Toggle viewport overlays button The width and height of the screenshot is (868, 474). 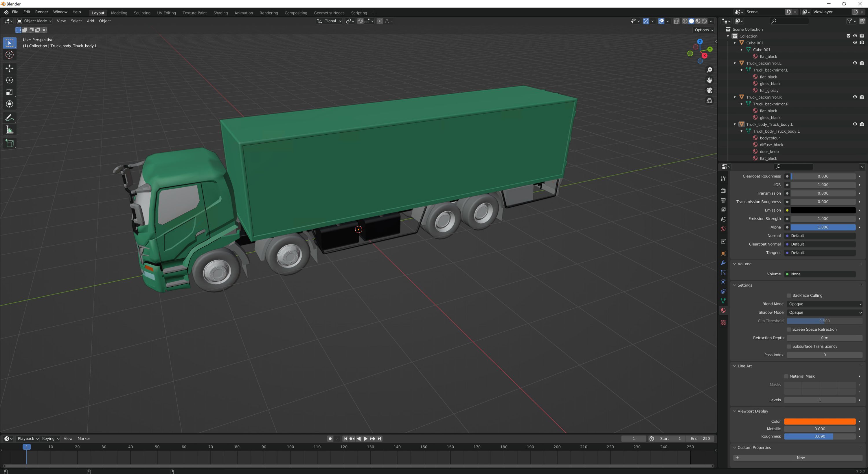pyautogui.click(x=661, y=21)
